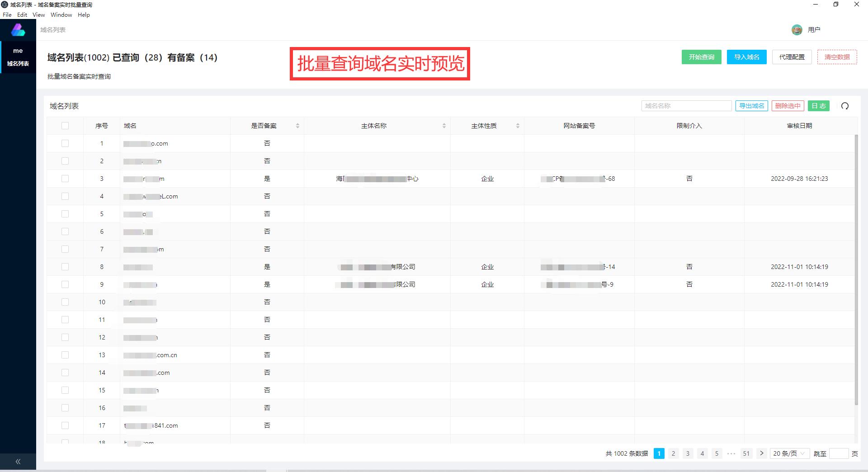Viewport: 868px width, 472px height.
Task: Expand hidden pages via the ellipsis
Action: pos(731,453)
